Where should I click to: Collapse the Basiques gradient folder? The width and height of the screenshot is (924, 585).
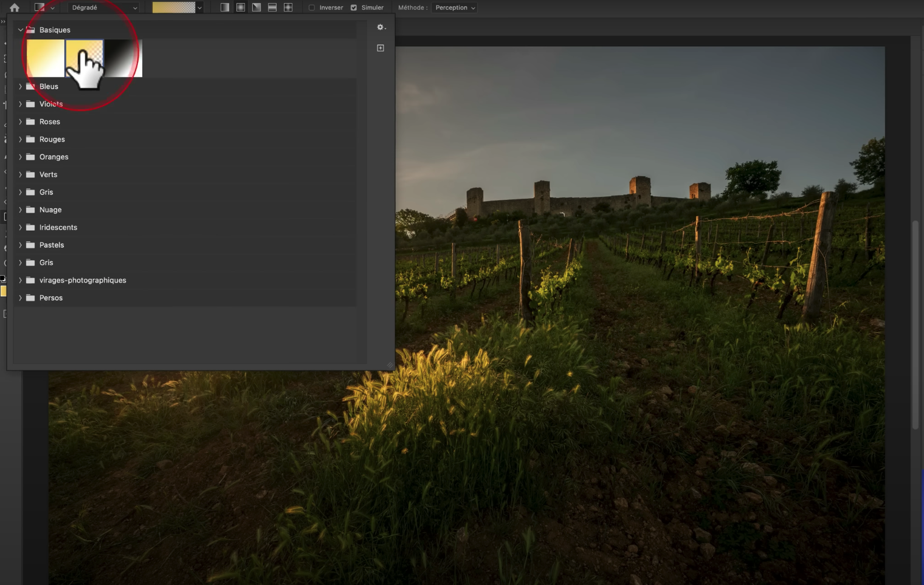[x=21, y=30]
